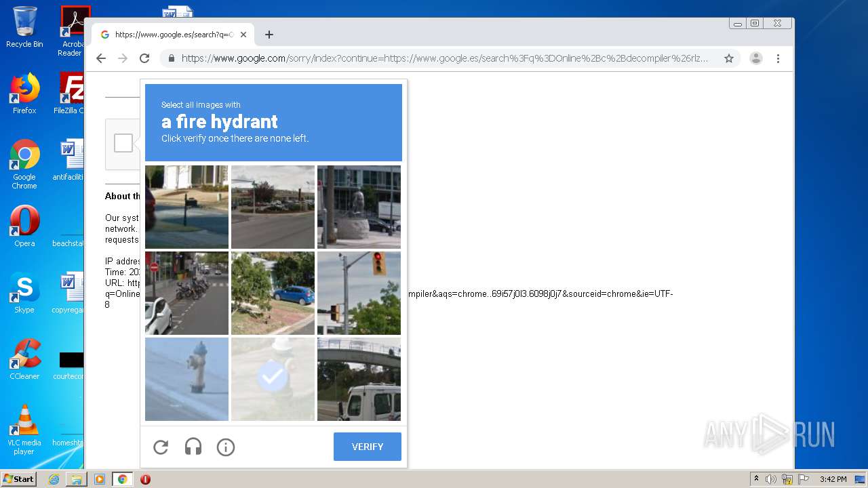Screen dimensions: 868x488
Task: Close the google.es search tab
Action: [243, 35]
